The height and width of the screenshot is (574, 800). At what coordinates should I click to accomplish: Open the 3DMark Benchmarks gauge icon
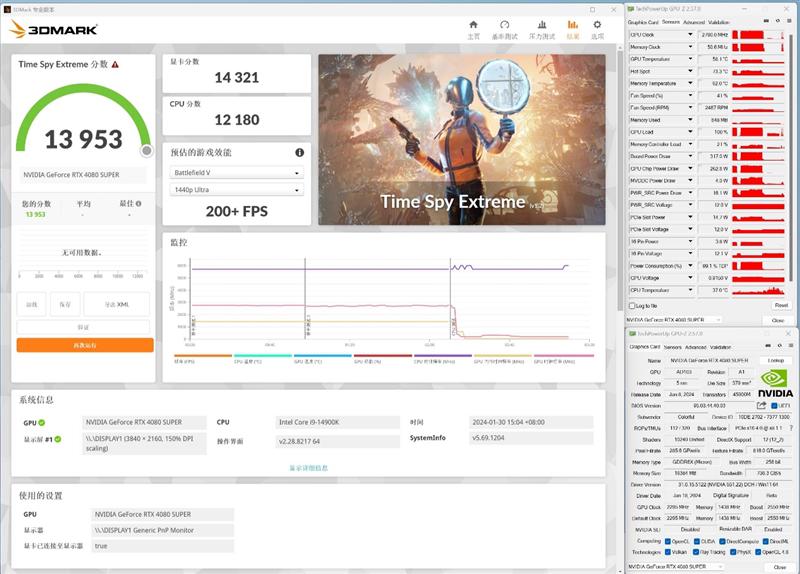point(505,24)
